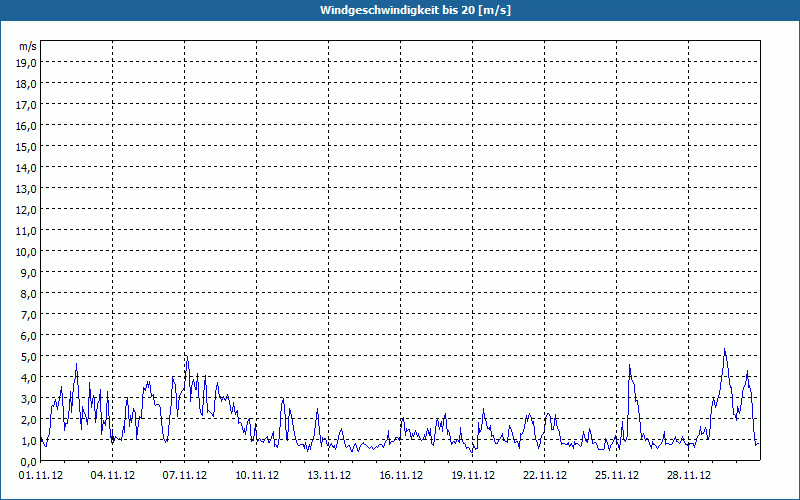The height and width of the screenshot is (500, 800).
Task: Click the date label 16.11.12
Action: click(401, 476)
